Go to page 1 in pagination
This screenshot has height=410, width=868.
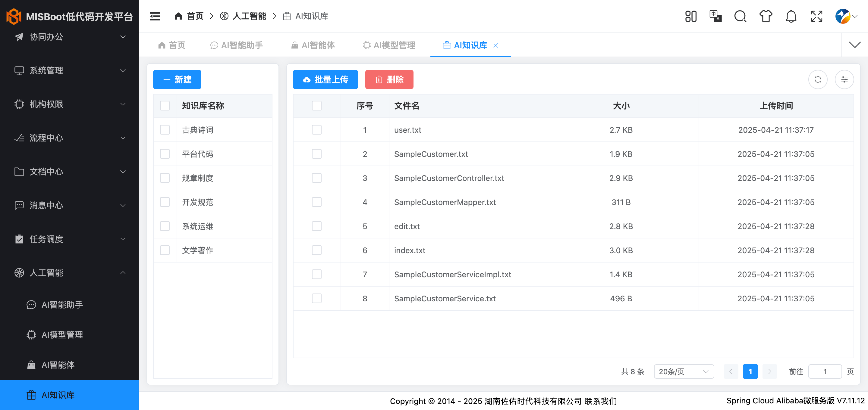[750, 371]
